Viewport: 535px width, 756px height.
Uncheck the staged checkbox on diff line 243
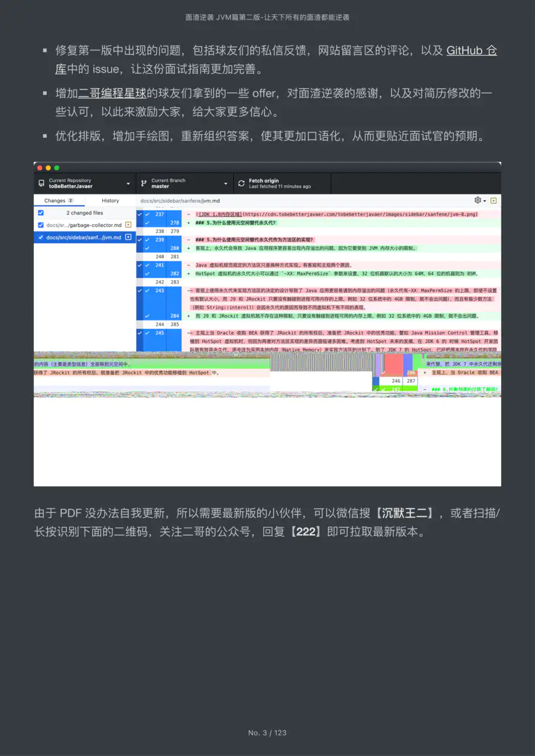pos(147,290)
